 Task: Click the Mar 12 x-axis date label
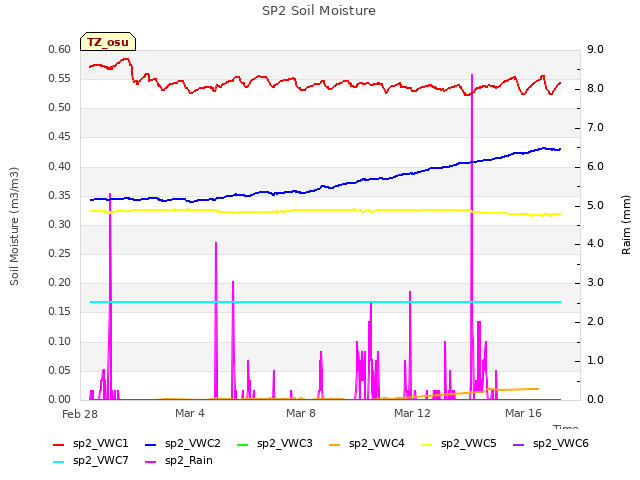coord(412,413)
